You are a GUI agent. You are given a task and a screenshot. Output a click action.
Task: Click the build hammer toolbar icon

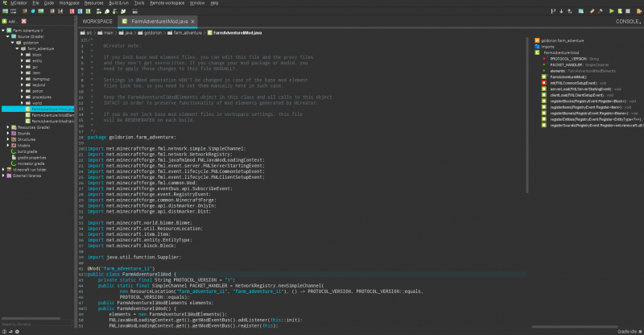pos(600,11)
